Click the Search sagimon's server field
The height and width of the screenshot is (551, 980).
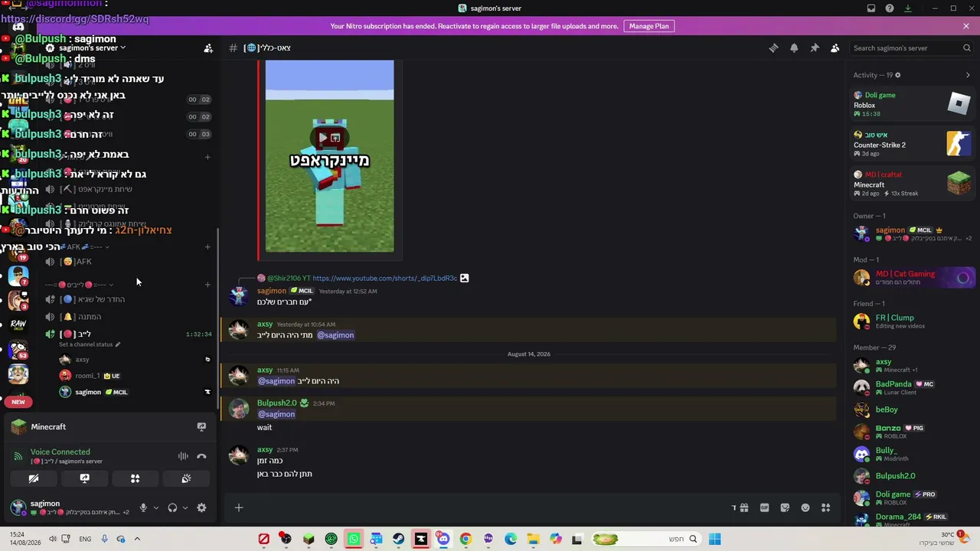pyautogui.click(x=911, y=47)
